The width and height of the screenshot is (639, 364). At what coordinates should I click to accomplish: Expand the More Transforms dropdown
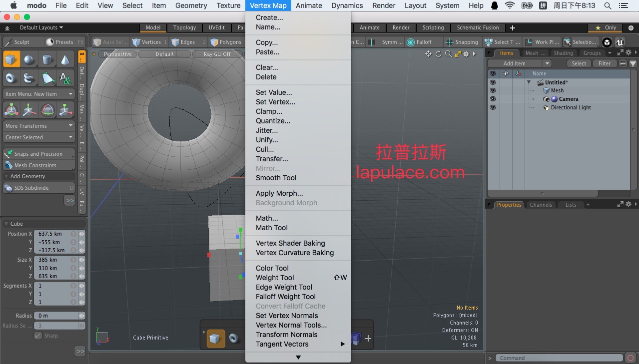[x=39, y=126]
